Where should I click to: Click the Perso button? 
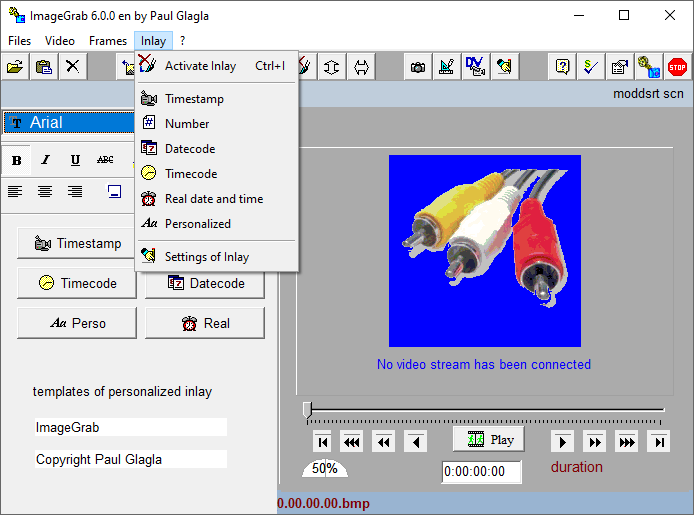(77, 323)
